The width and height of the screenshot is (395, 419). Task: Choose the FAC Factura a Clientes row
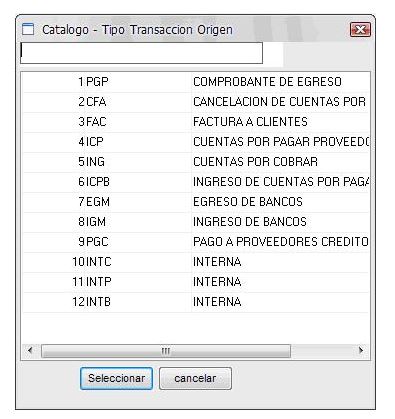pyautogui.click(x=196, y=122)
